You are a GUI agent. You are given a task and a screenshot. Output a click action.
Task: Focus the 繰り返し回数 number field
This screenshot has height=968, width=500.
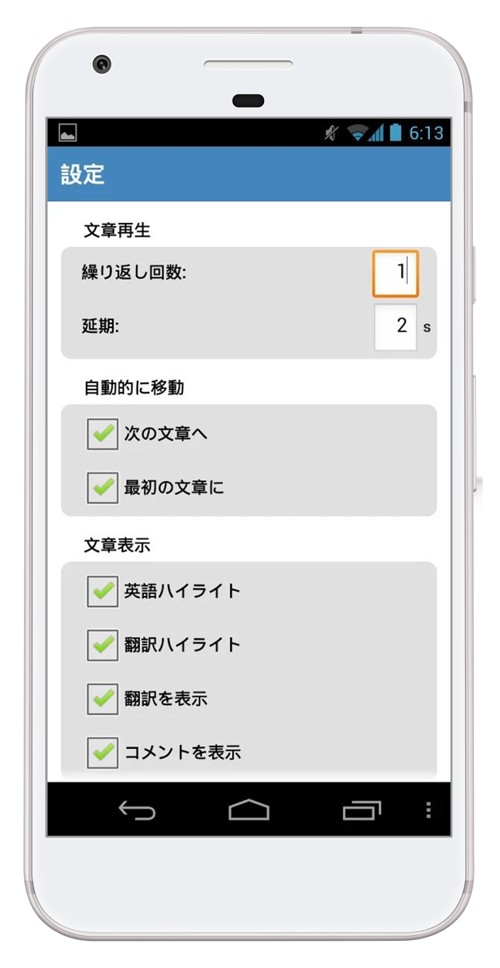pos(395,273)
